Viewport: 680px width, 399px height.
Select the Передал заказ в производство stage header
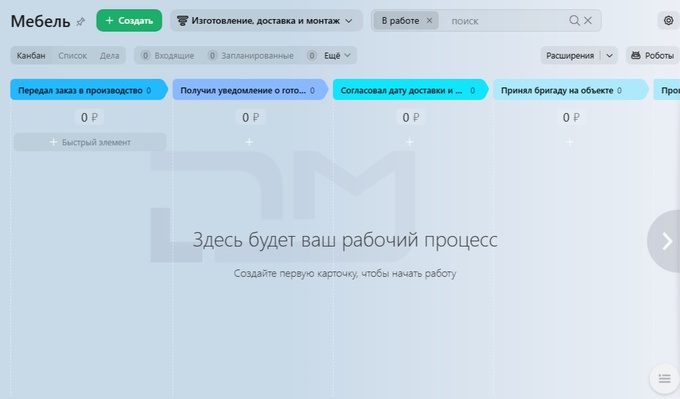[89, 90]
